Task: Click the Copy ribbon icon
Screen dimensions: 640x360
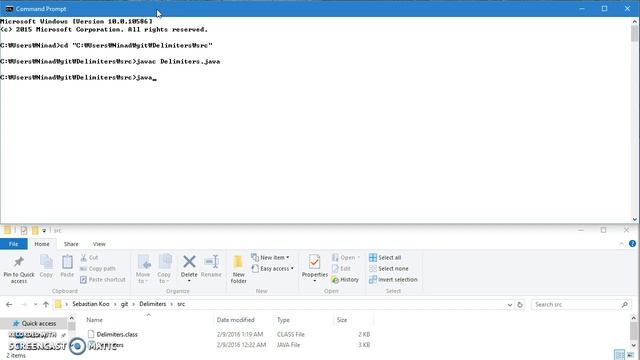Action: point(46,262)
